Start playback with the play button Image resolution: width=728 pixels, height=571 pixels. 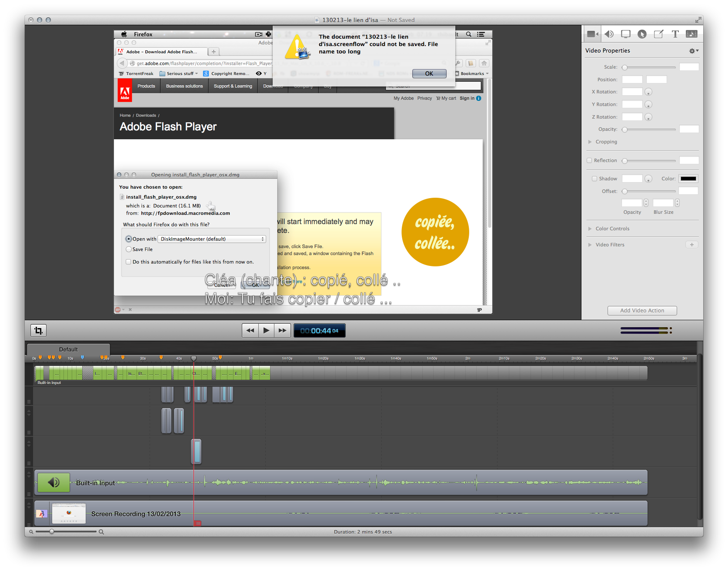point(266,331)
